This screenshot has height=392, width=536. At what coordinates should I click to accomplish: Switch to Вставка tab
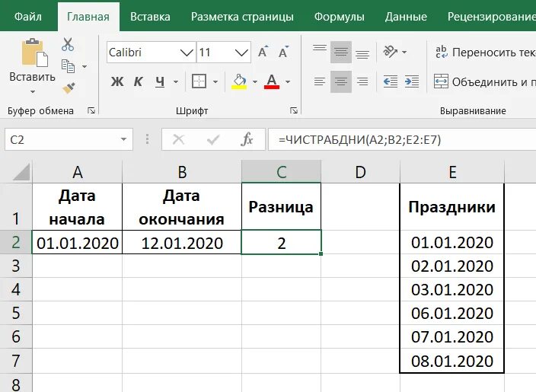tap(150, 17)
